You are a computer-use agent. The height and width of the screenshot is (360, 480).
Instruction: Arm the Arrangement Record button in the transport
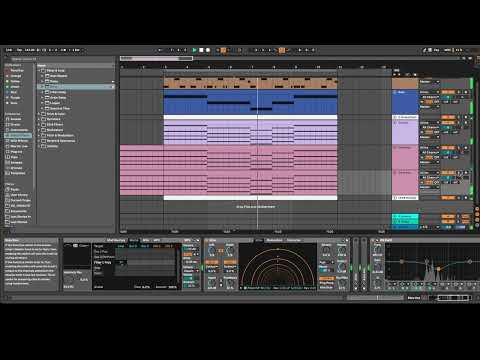pyautogui.click(x=208, y=50)
